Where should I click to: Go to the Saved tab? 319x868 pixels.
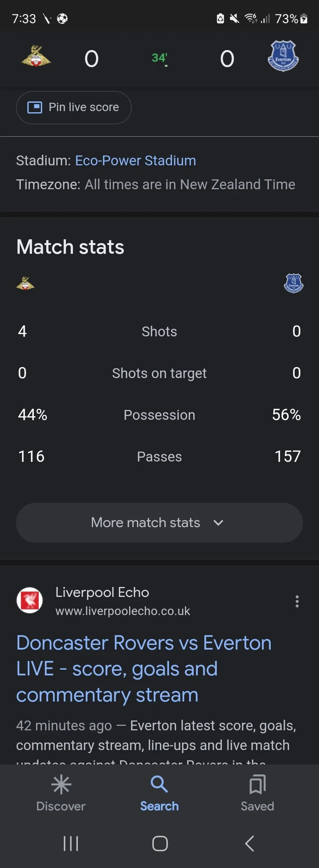257,792
